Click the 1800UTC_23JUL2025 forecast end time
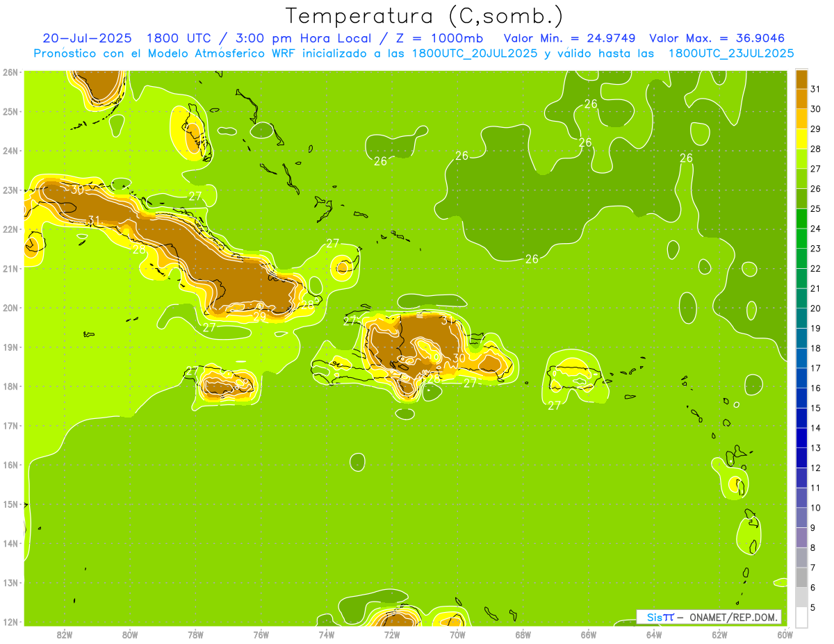834x644 pixels. [731, 53]
